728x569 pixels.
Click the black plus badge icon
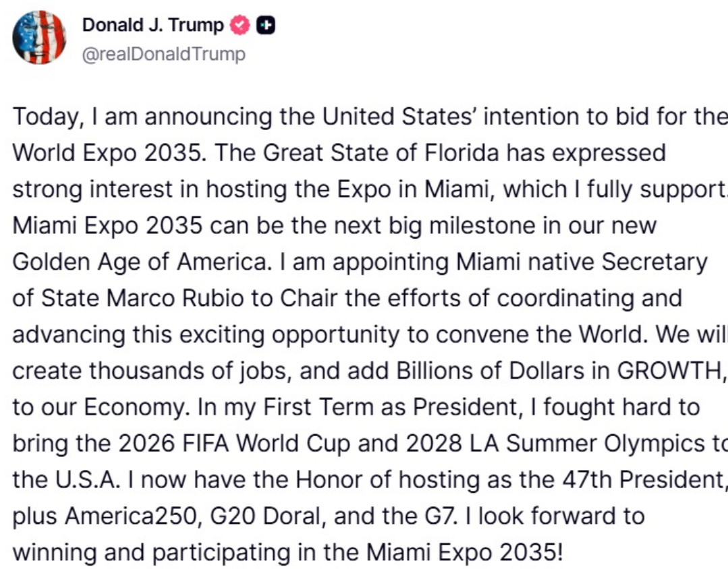coord(267,26)
